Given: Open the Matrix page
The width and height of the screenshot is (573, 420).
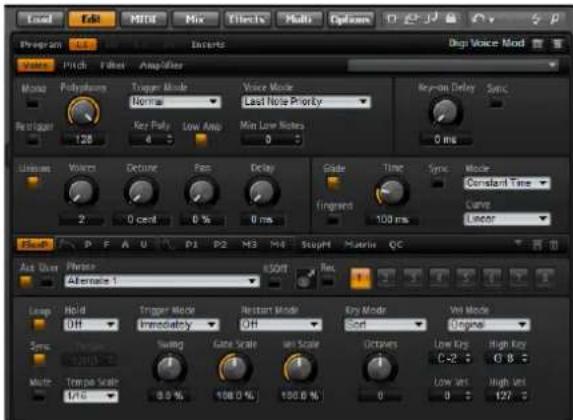Looking at the screenshot, I should (360, 245).
